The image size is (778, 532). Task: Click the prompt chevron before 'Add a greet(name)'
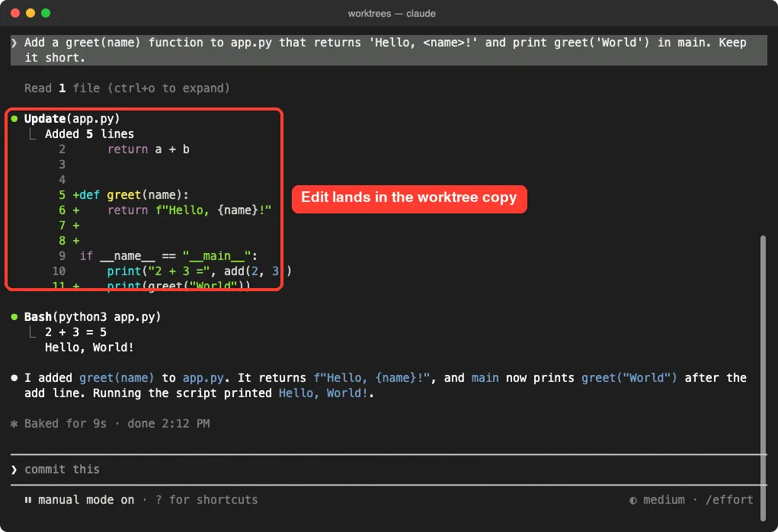(14, 43)
